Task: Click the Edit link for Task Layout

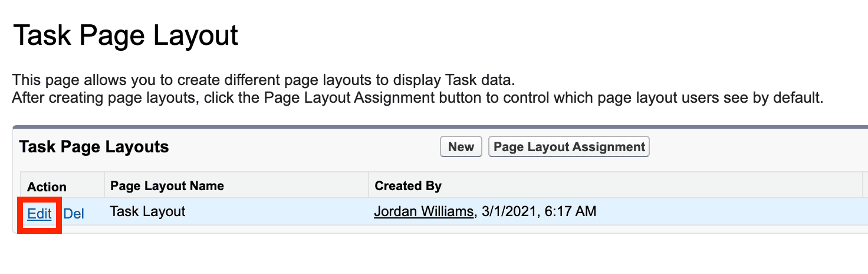Action: coord(40,214)
